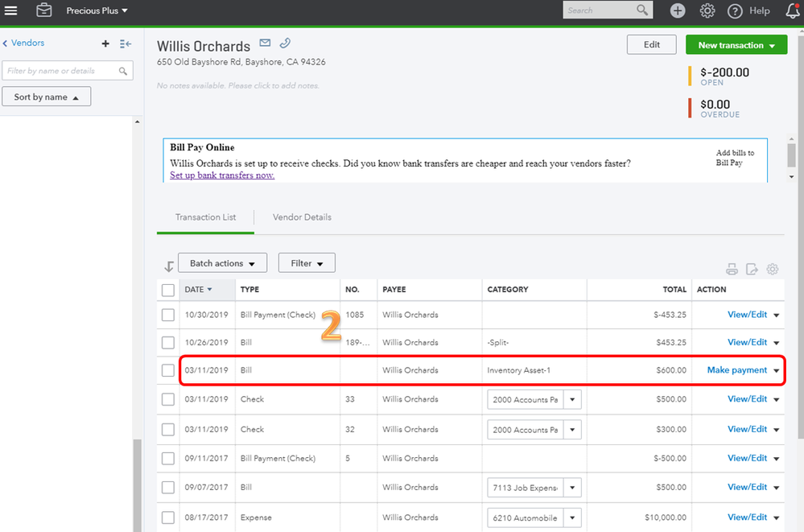Click Set up bank transfers now link
Screen dimensions: 804x532
222,175
